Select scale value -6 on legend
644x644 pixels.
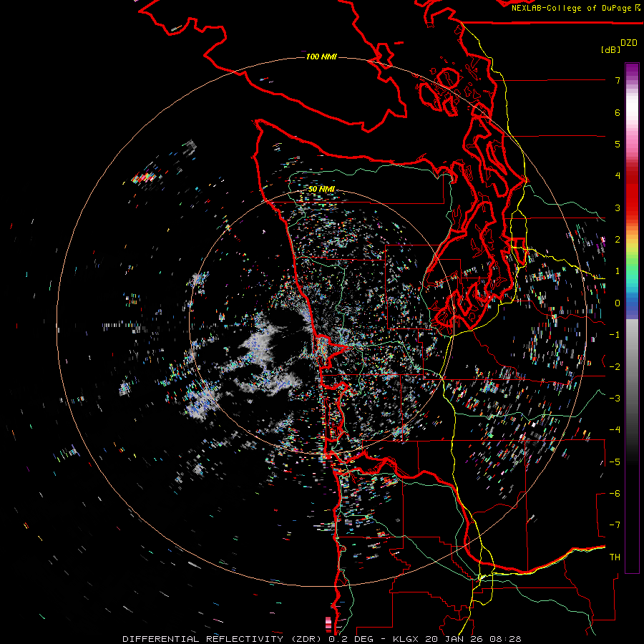point(615,494)
